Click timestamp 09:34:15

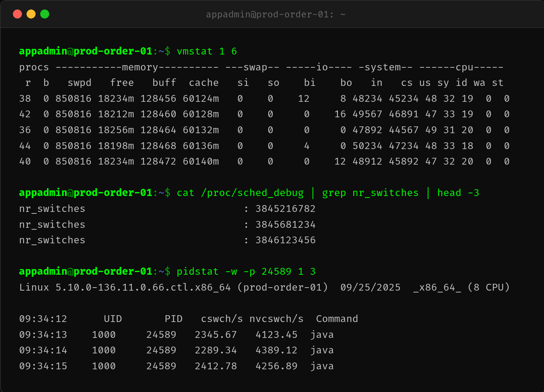coord(43,366)
